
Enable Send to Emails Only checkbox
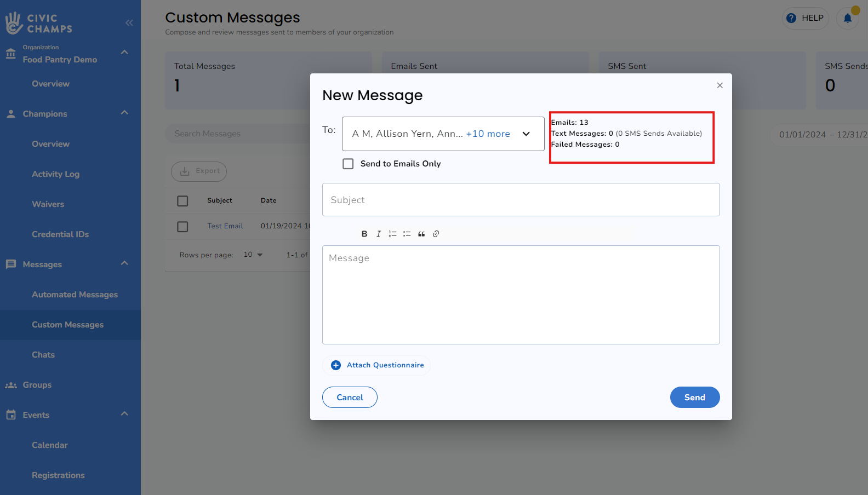pyautogui.click(x=348, y=164)
